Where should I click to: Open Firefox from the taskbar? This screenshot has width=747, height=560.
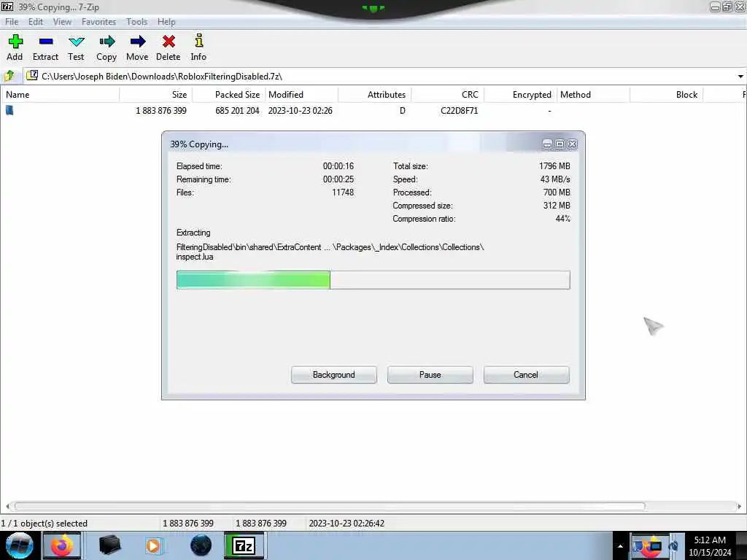point(62,545)
